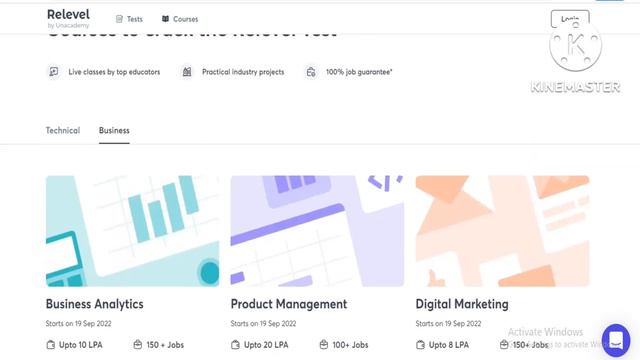
Task: Click Business Analytics start date text
Action: click(x=78, y=324)
